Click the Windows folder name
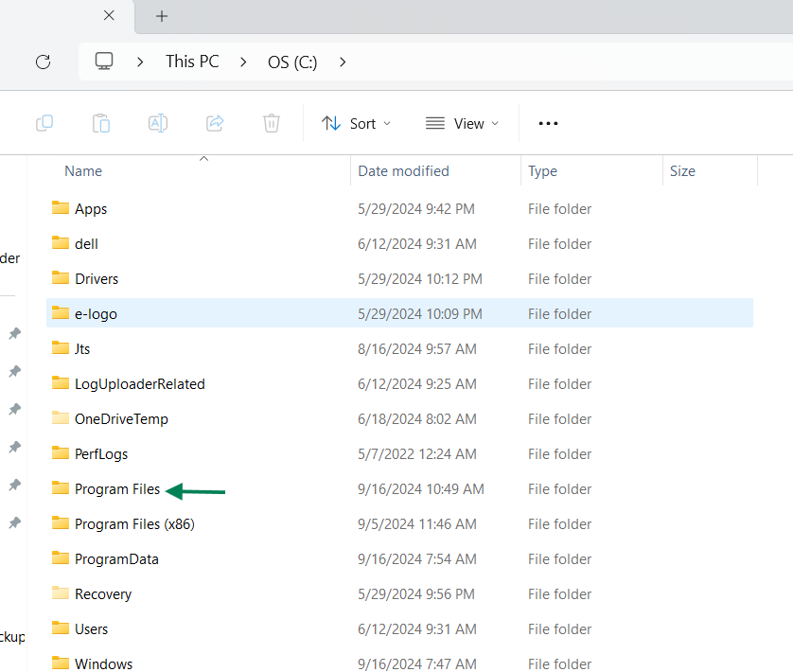The height and width of the screenshot is (672, 793). pos(104,663)
